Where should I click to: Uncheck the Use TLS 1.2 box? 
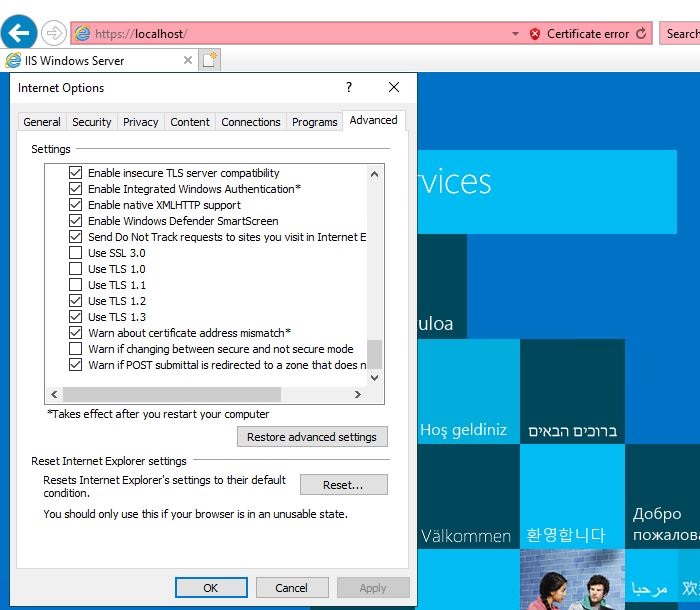click(75, 301)
